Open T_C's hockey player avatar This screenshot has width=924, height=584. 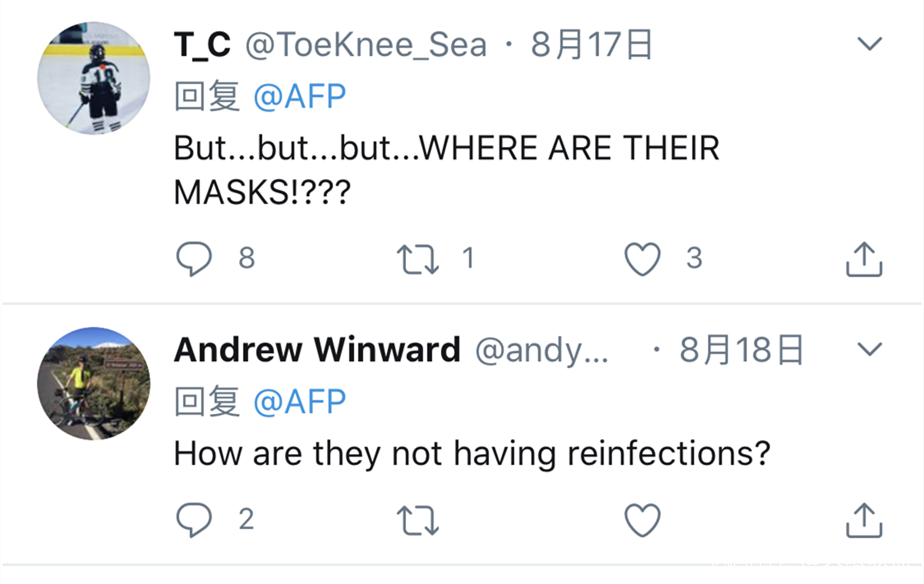coord(93,79)
